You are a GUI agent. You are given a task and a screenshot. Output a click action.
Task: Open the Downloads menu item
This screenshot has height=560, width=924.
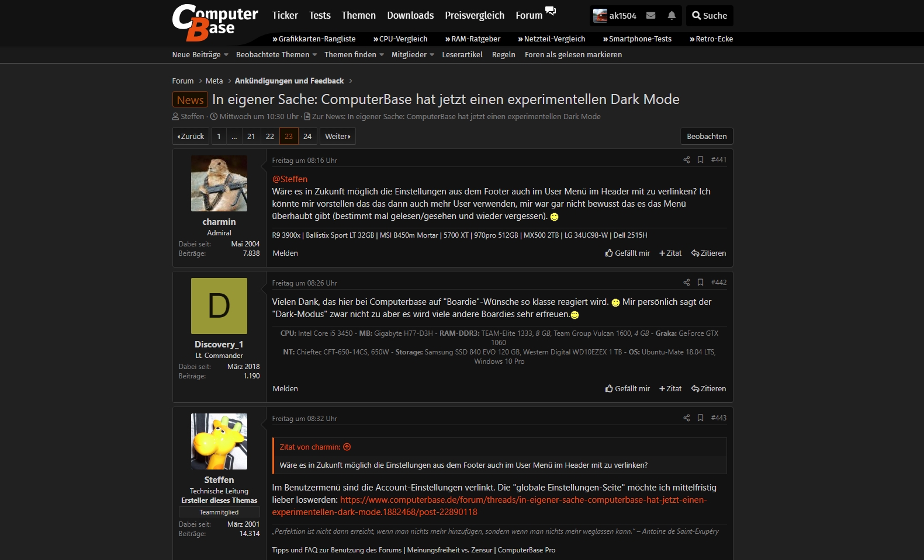coord(410,15)
